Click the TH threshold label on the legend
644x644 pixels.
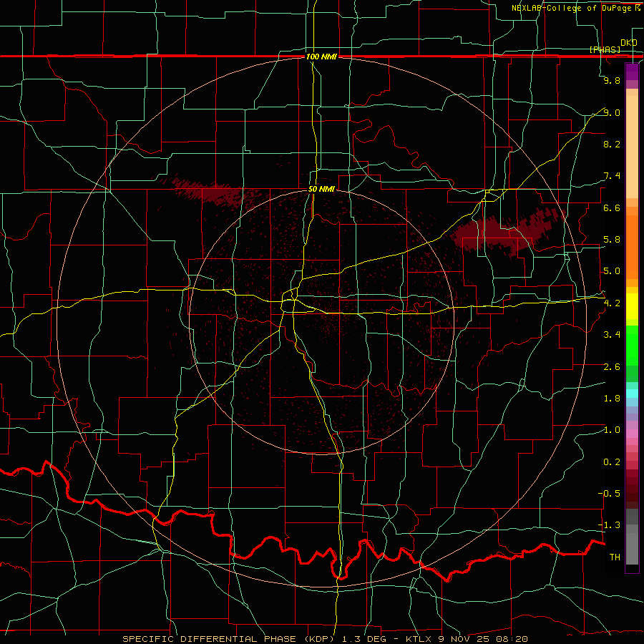[x=615, y=557]
